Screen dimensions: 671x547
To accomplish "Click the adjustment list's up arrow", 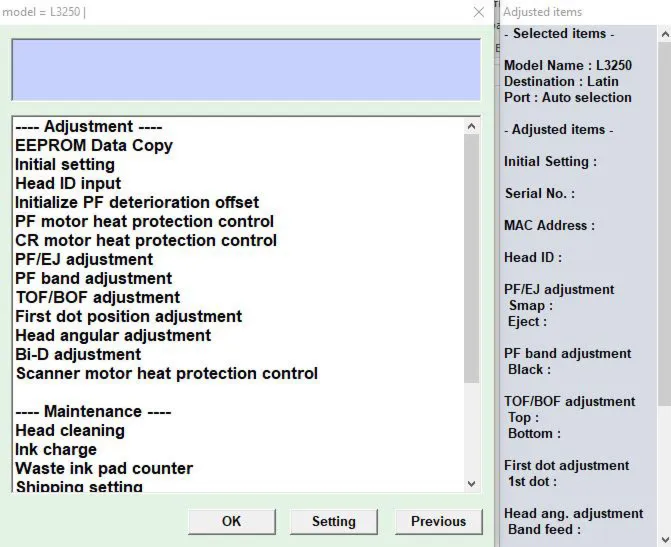I will 472,126.
